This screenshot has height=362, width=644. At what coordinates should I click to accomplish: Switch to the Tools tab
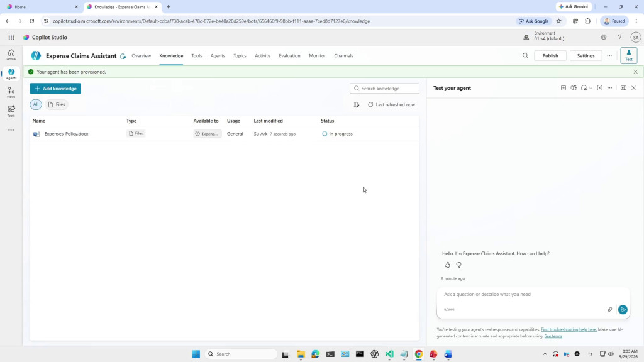click(197, 56)
